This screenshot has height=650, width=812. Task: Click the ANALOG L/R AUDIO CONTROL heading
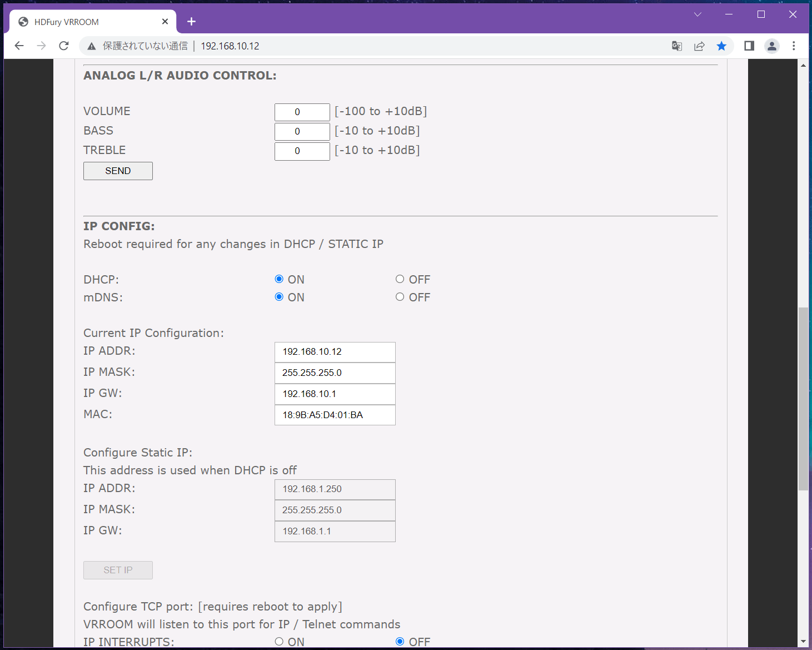[180, 76]
